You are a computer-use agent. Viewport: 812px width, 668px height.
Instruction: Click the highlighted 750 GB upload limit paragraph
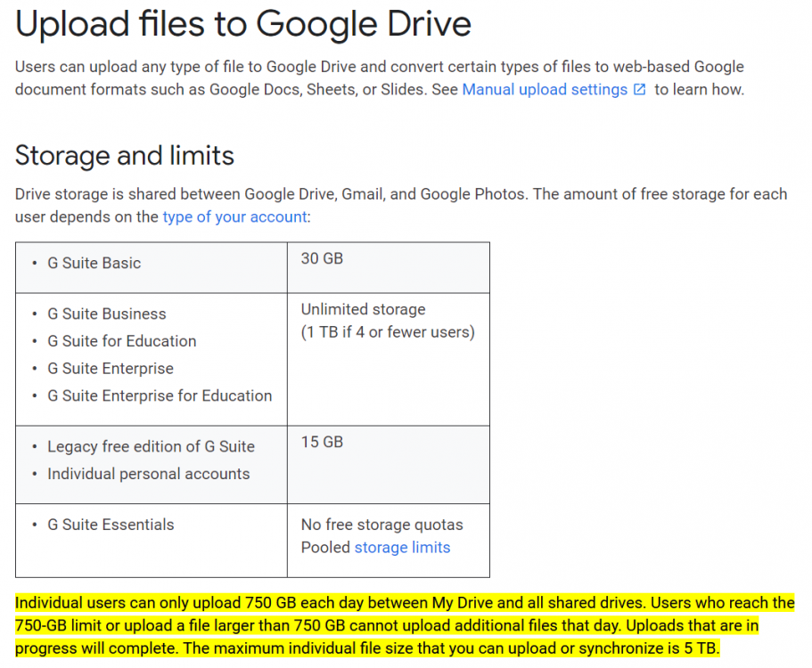(405, 625)
